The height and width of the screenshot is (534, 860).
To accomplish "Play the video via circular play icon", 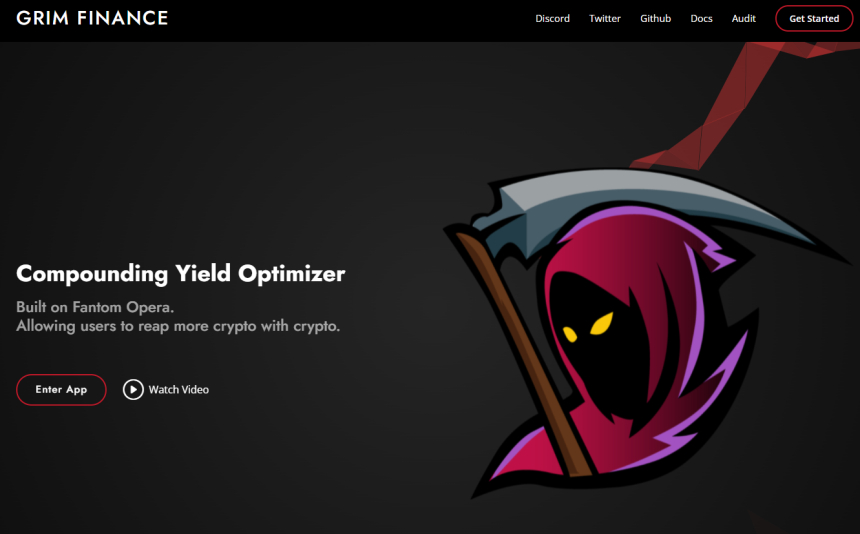I will [133, 389].
